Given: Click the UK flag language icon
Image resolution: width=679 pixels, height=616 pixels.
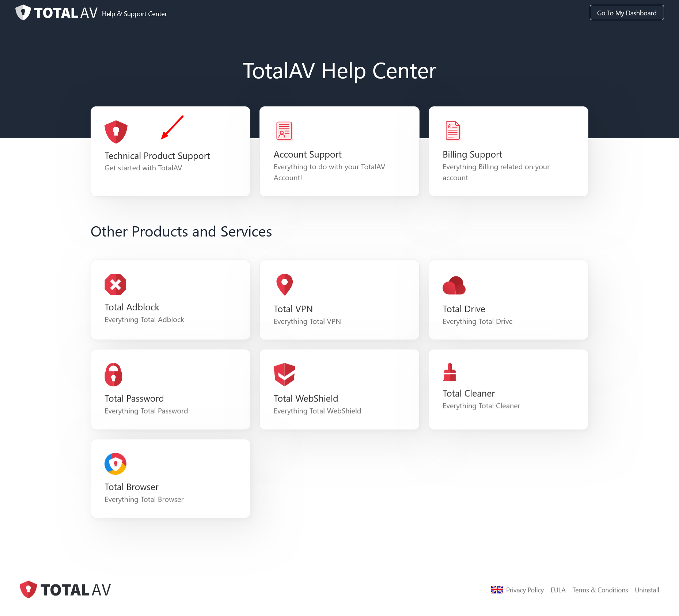Looking at the screenshot, I should point(497,590).
